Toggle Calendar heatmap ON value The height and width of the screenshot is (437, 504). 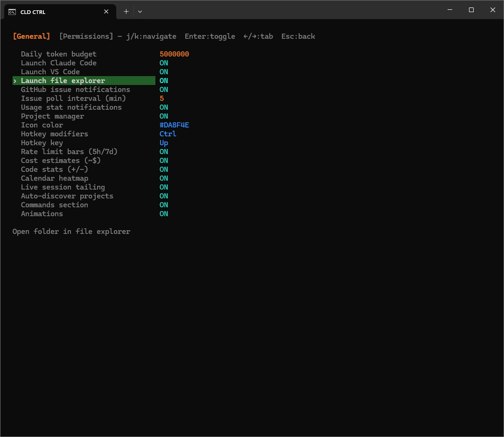pyautogui.click(x=164, y=178)
